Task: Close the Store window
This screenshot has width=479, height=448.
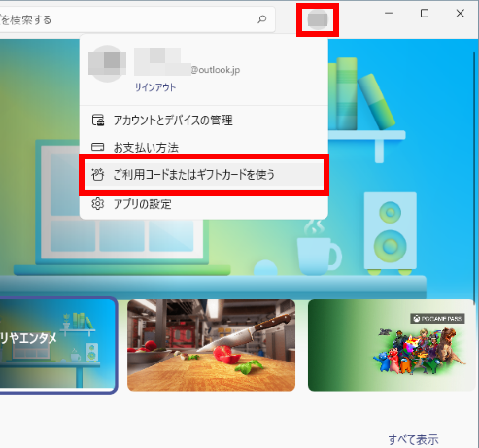Action: point(461,14)
